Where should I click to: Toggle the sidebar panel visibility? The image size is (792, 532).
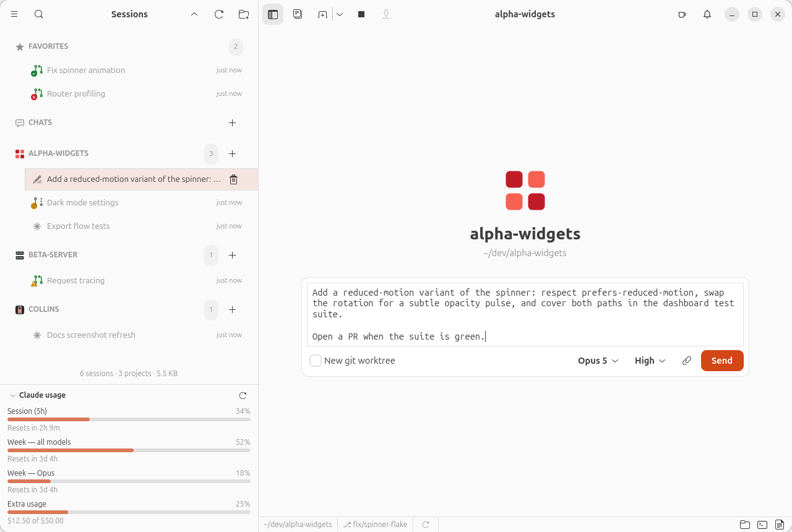273,14
